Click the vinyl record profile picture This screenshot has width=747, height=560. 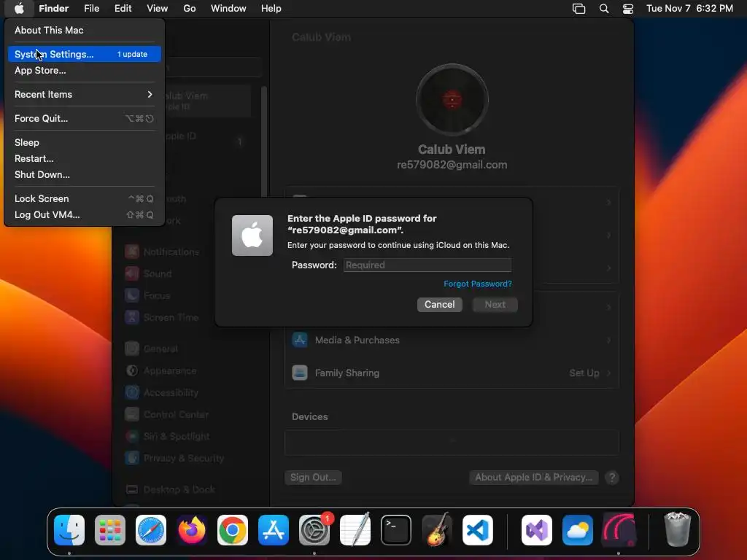click(x=452, y=100)
